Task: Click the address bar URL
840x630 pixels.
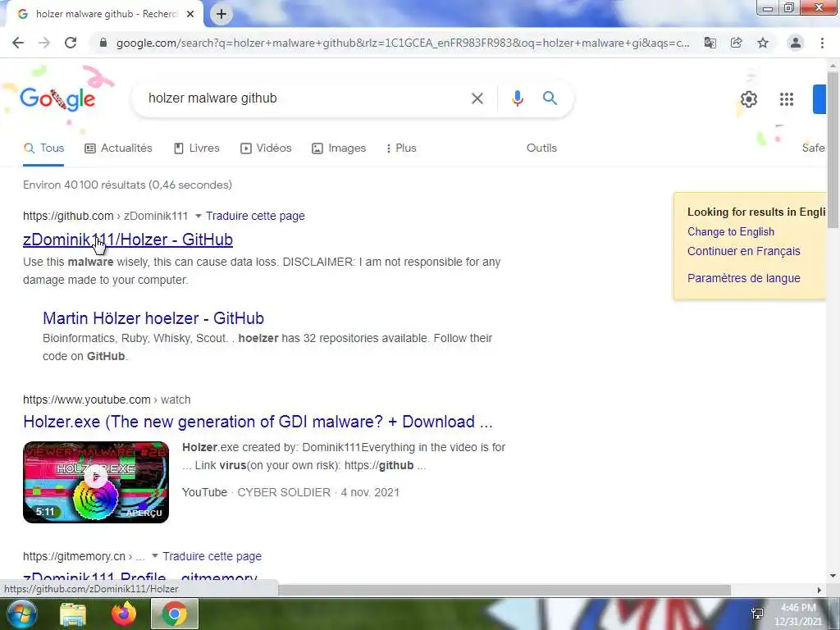Action: pyautogui.click(x=403, y=43)
